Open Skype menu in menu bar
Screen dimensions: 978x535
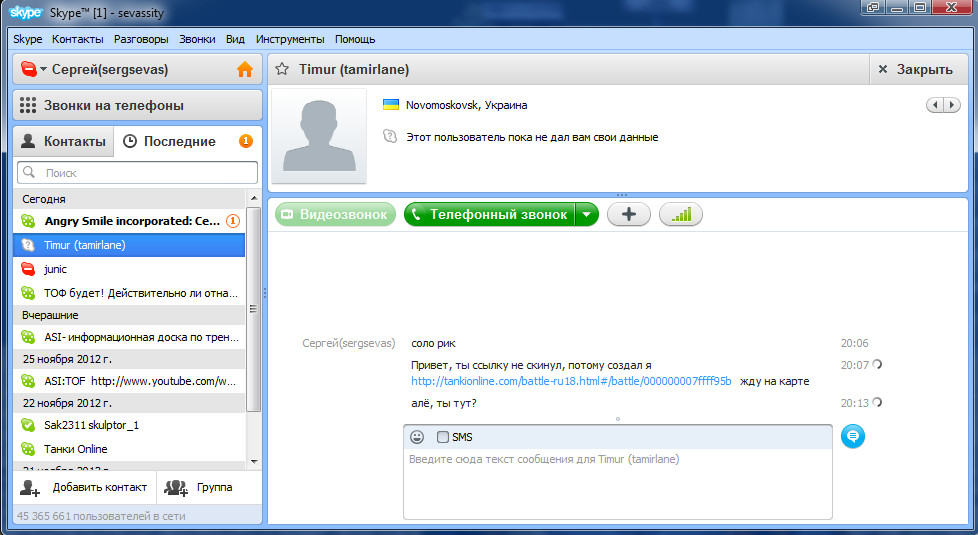pos(27,39)
